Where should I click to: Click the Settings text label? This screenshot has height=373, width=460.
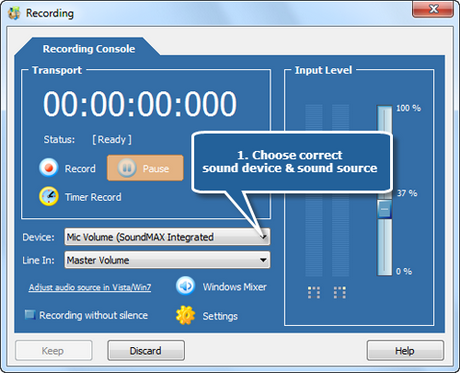pyautogui.click(x=220, y=316)
